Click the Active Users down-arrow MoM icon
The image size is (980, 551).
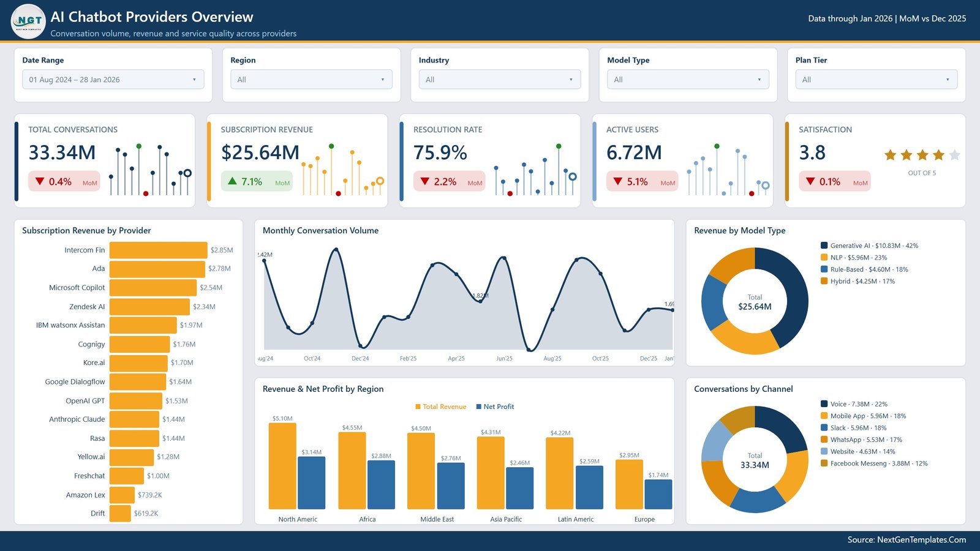(617, 182)
